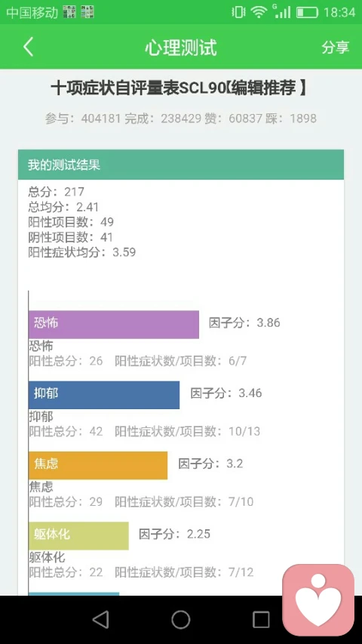Tap the cellular signal strength icon
This screenshot has height=644, width=362.
click(x=281, y=11)
